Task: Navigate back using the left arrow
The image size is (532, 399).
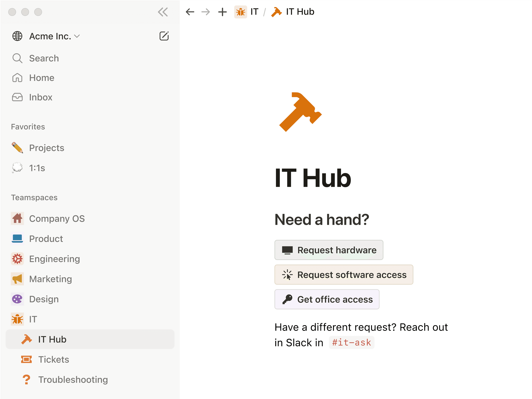Action: pos(190,11)
